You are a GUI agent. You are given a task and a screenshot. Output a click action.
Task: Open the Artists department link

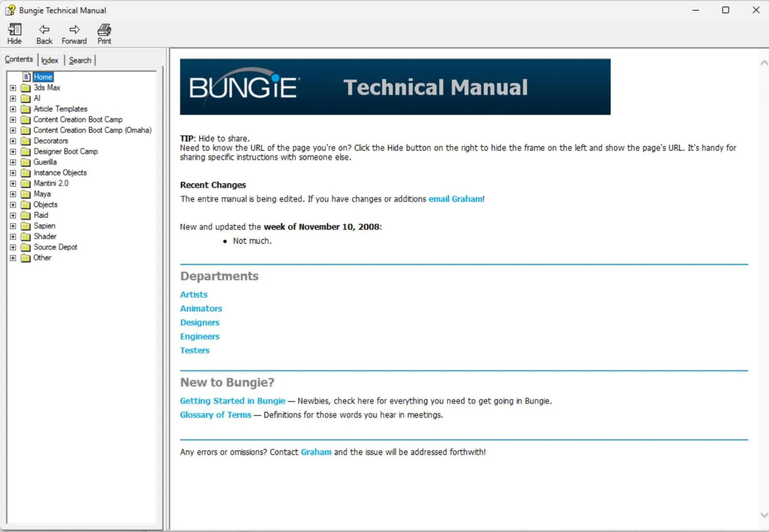(x=194, y=294)
